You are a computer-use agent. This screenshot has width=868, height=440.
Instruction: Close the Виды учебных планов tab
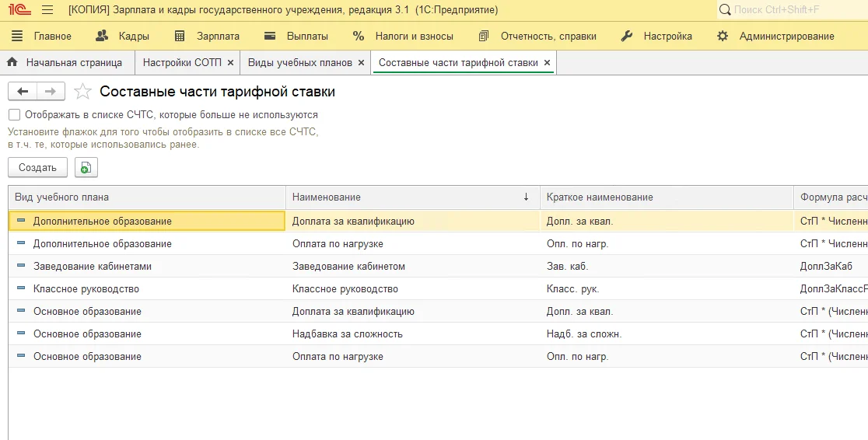(361, 62)
